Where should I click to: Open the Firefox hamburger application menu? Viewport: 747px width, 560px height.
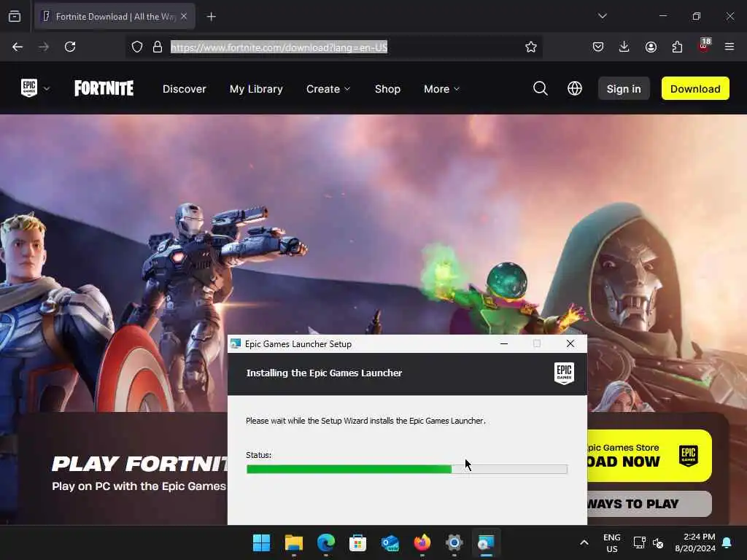[x=729, y=47]
